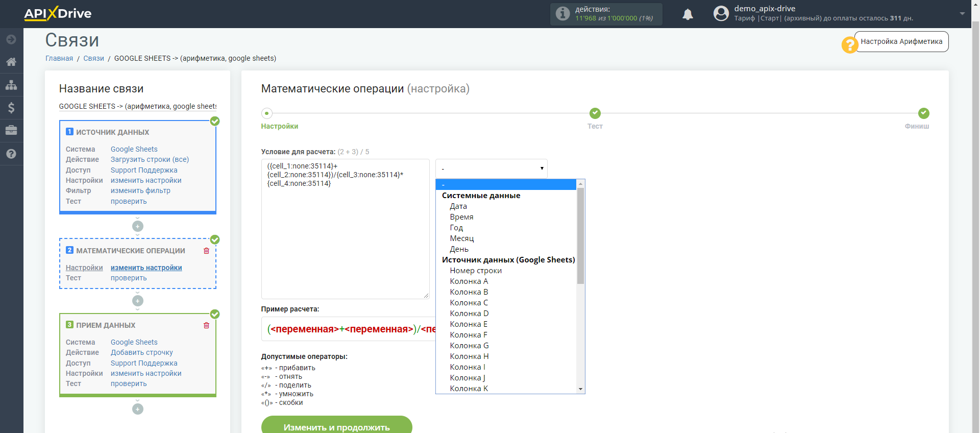
Task: Click Загрузить строки (все) link
Action: 150,159
